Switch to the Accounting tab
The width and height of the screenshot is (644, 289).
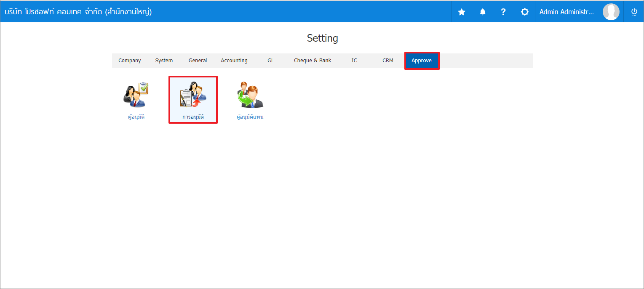pos(234,61)
